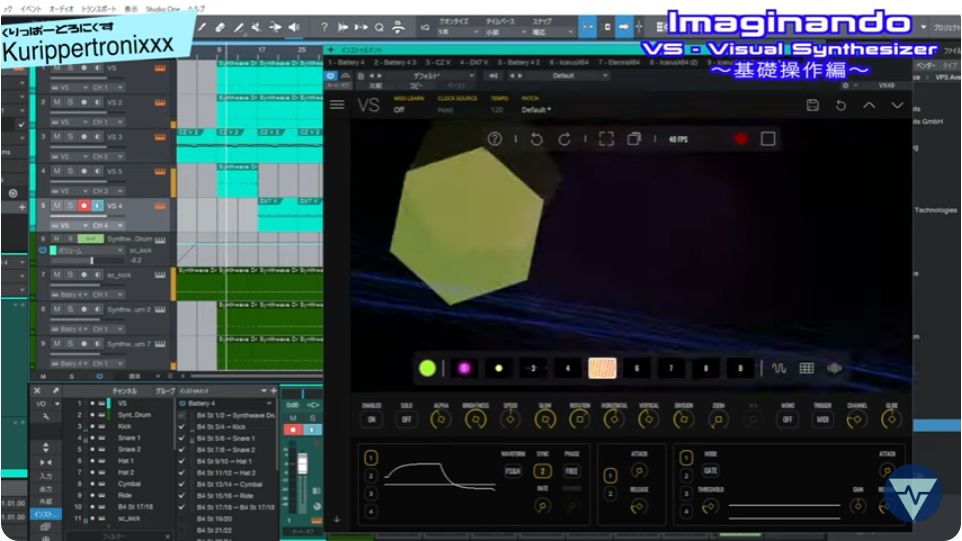Click the square stop icon beside record
This screenshot has height=541, width=962.
(x=768, y=139)
